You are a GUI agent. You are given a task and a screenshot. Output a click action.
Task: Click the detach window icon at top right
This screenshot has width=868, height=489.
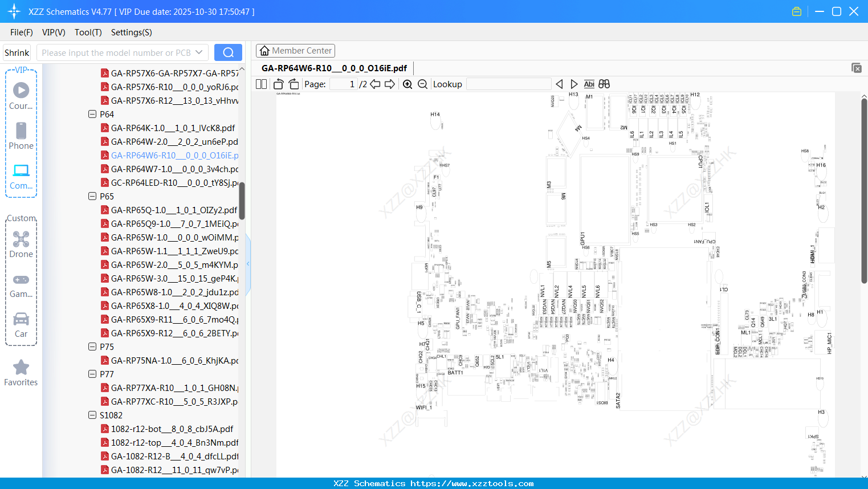(857, 68)
